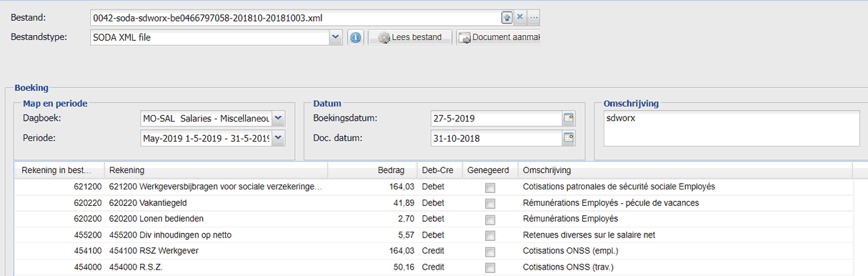Screen dimensions: 868x276
Task: Open the Doc. datum calendar picker
Action: pyautogui.click(x=569, y=137)
